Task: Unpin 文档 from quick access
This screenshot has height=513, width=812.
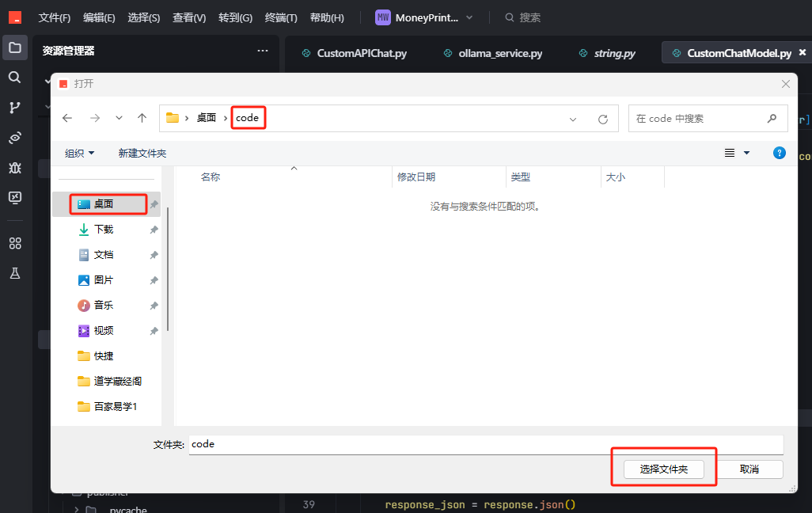Action: pos(154,255)
